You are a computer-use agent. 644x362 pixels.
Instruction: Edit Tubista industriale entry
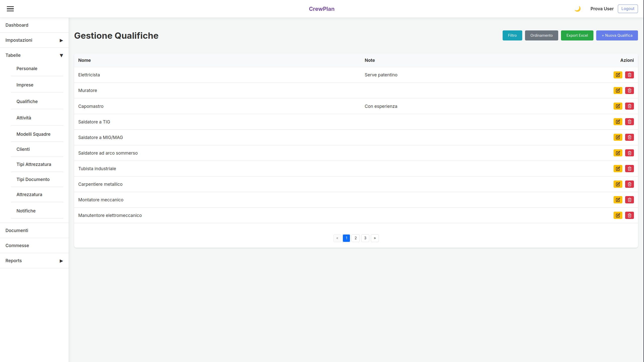point(618,169)
